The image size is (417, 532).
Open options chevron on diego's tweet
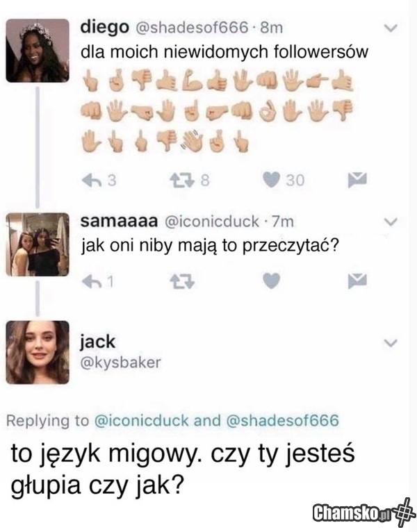(390, 29)
